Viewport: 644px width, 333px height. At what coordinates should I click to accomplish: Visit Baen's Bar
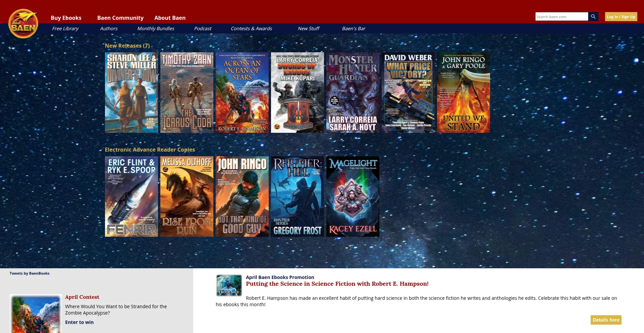click(x=354, y=29)
